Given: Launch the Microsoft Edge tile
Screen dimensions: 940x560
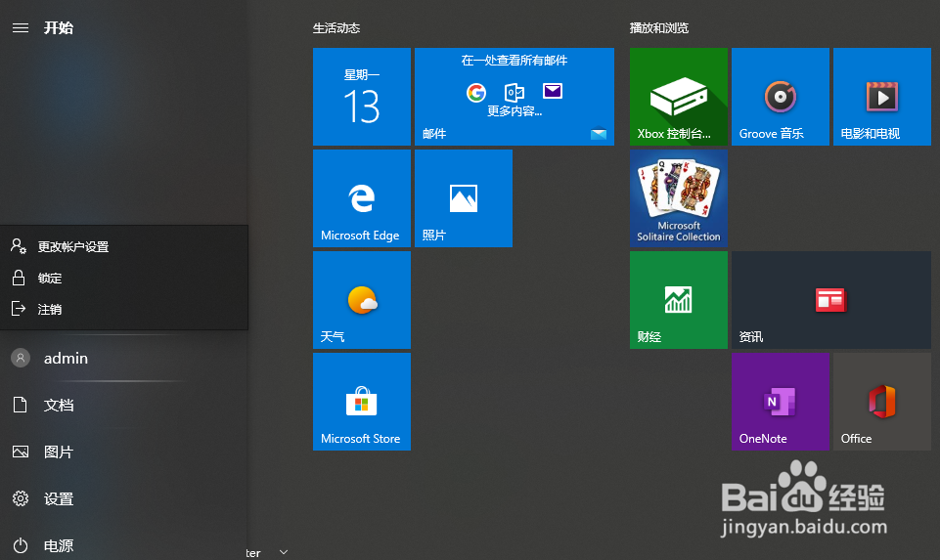Looking at the screenshot, I should tap(362, 198).
